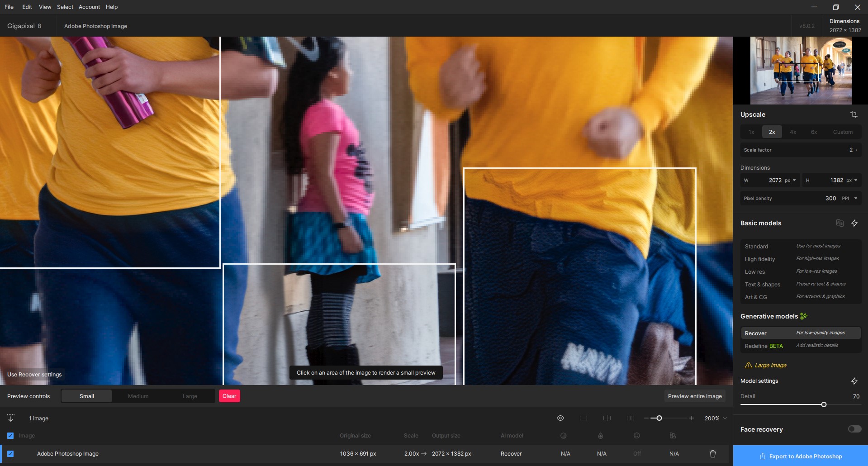Switch to side-by-side comparison view
The width and height of the screenshot is (868, 466).
pos(630,418)
